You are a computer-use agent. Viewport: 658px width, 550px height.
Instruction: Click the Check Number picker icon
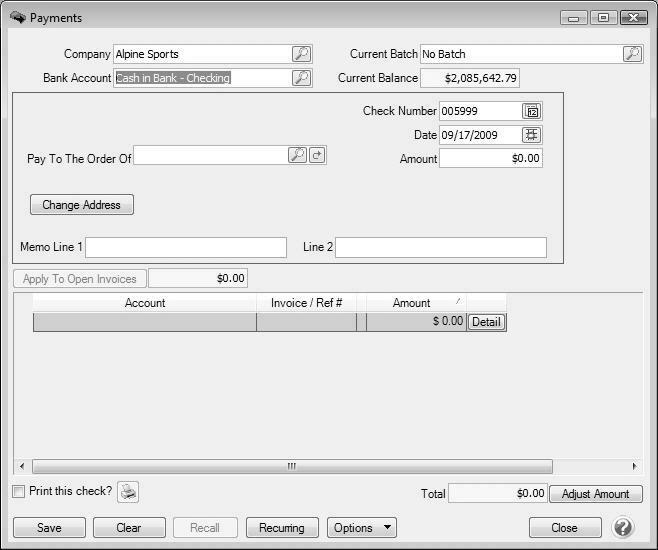pos(532,111)
